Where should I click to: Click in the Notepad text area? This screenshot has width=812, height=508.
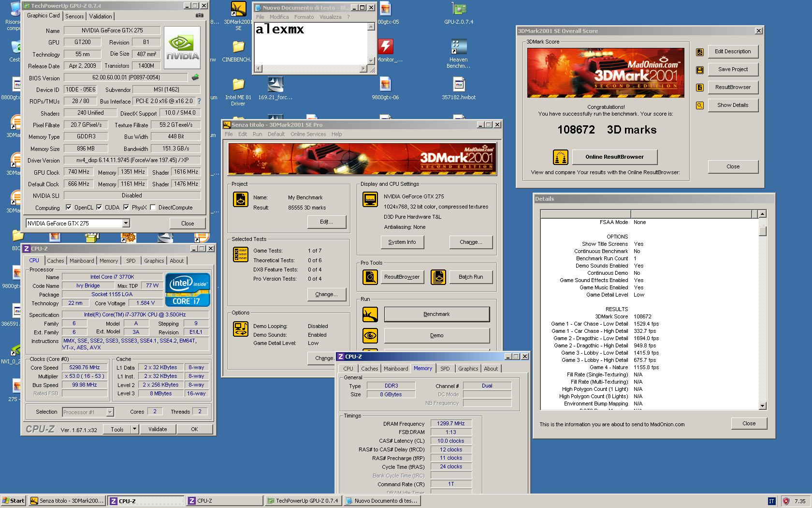click(x=310, y=44)
